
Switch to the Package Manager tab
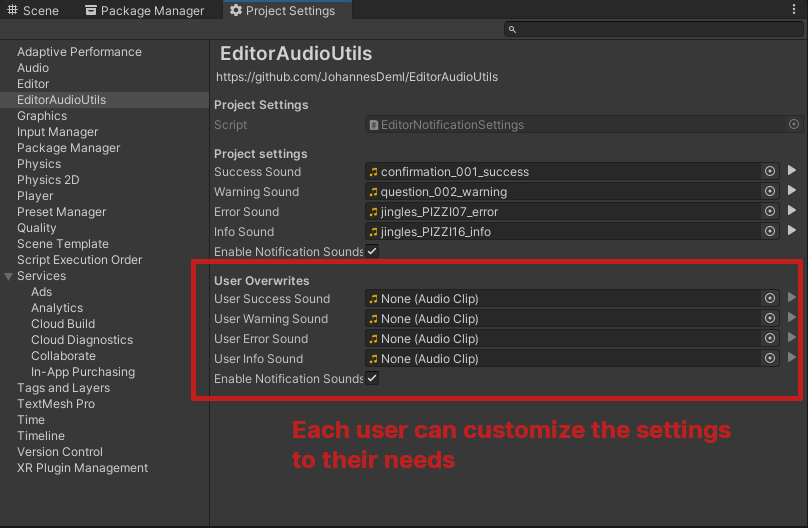(145, 10)
